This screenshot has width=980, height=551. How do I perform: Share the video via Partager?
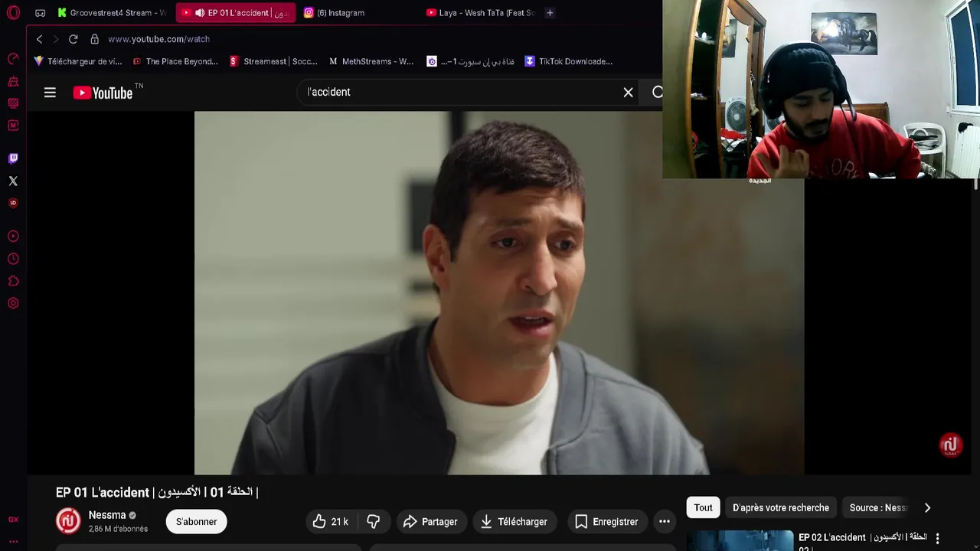point(430,522)
